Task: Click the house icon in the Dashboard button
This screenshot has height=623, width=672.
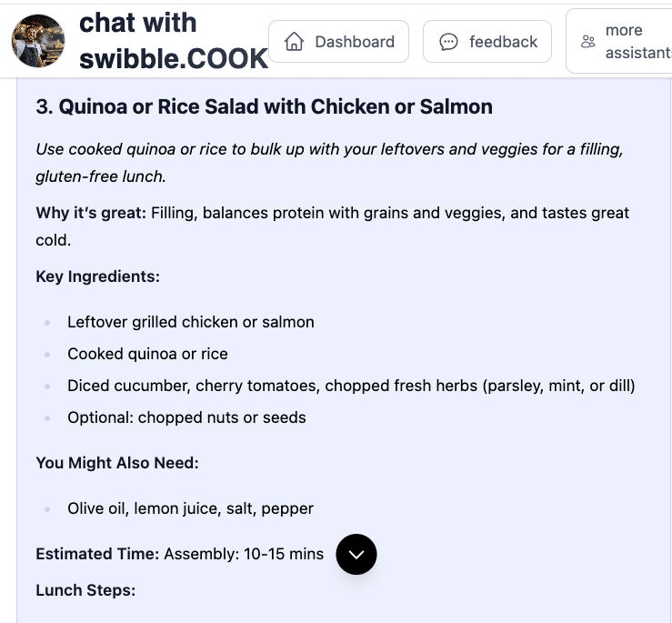Action: click(x=294, y=42)
